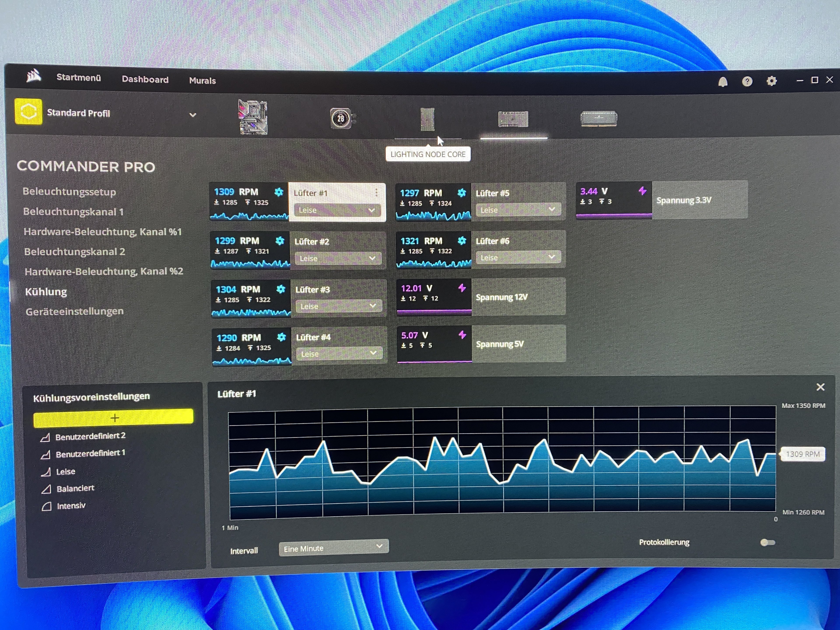Click the notification bell icon
This screenshot has height=630, width=840.
click(x=723, y=82)
